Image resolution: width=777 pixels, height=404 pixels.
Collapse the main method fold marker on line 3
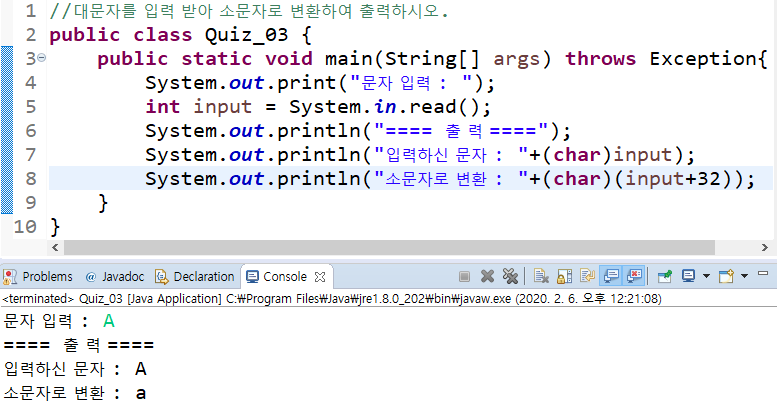(x=42, y=58)
